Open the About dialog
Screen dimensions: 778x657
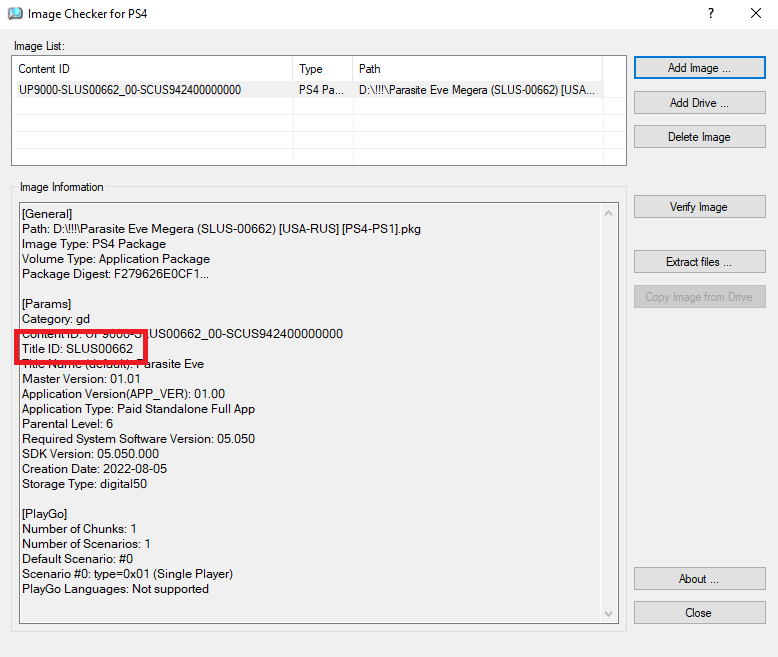pyautogui.click(x=700, y=579)
